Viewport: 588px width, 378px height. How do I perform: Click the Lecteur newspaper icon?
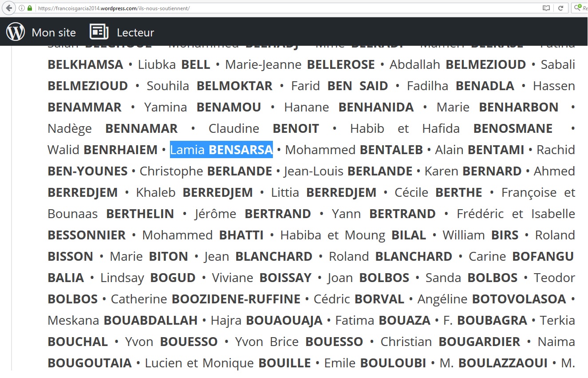click(99, 32)
